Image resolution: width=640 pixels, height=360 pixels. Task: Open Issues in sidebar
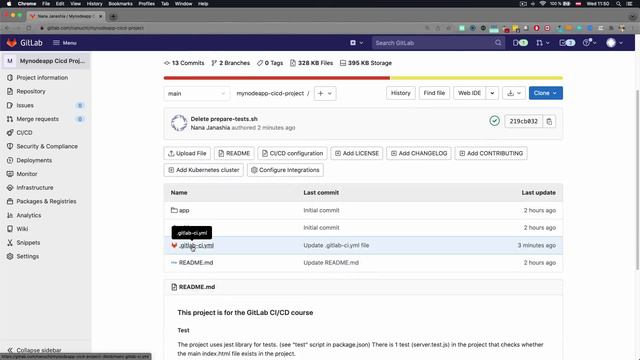25,105
